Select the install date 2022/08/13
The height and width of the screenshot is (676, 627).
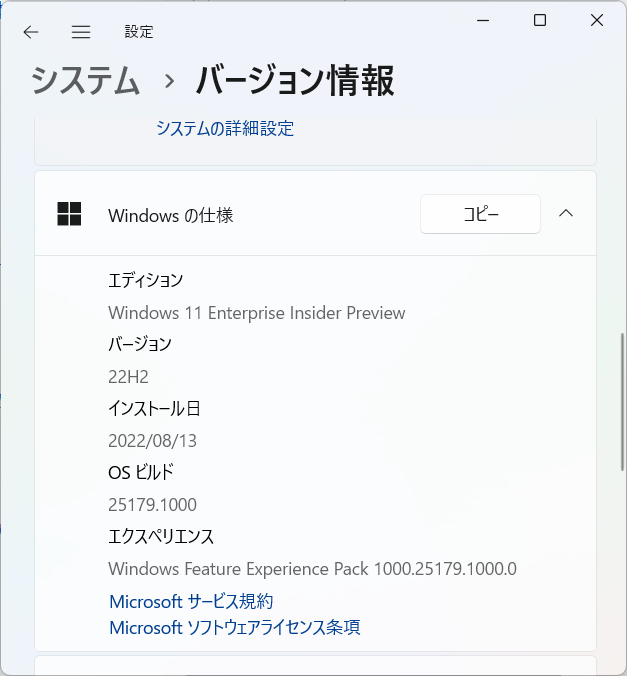152,441
